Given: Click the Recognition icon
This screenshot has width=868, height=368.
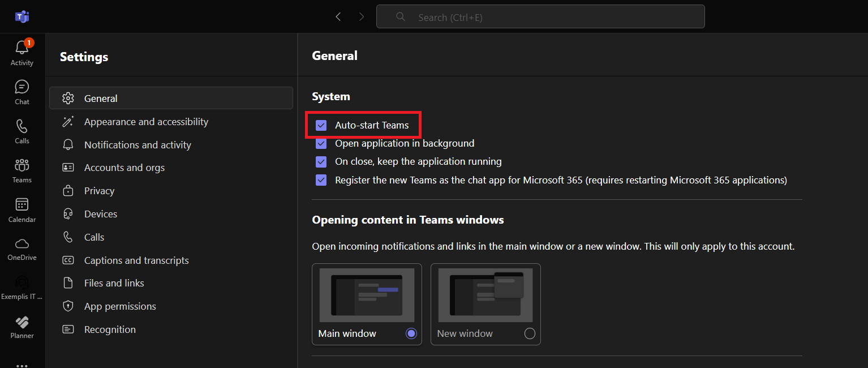Looking at the screenshot, I should 68,330.
